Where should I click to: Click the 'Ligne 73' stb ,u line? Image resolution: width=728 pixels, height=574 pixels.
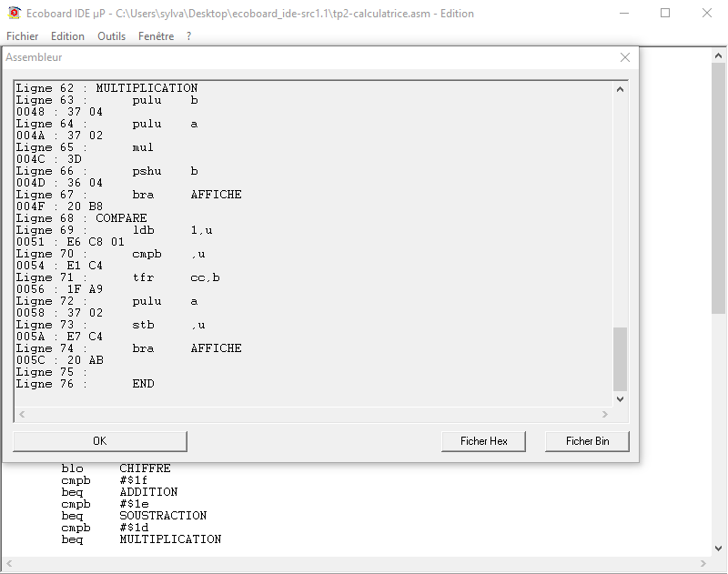(x=110, y=325)
